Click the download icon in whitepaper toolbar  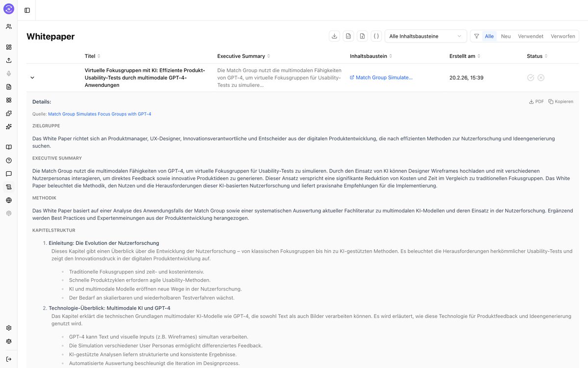pos(335,36)
